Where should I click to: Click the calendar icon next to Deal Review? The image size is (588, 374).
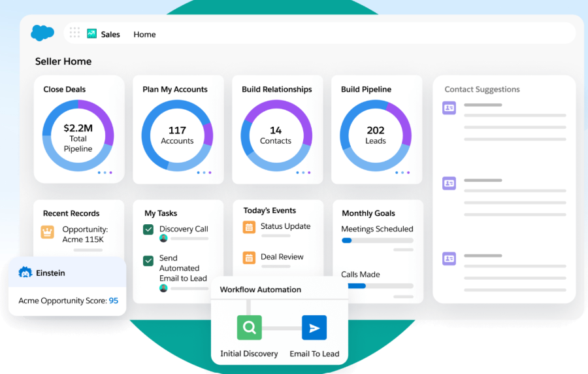point(249,258)
